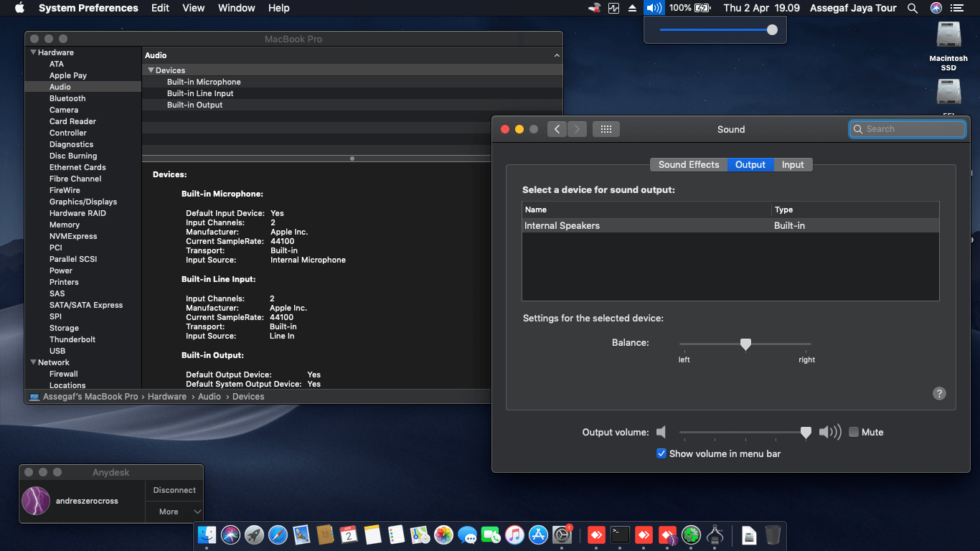Click the battery status icon in menu bar
The height and width of the screenshot is (551, 980).
(x=702, y=8)
